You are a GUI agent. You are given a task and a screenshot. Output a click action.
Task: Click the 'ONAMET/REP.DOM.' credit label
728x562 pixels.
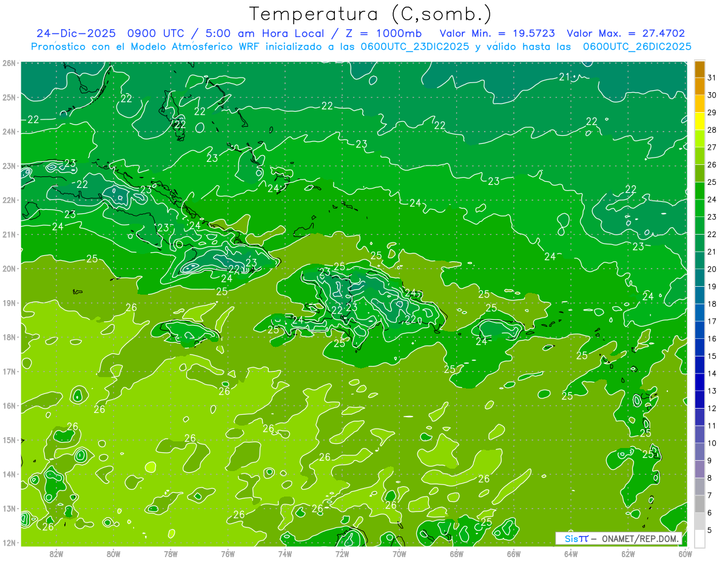tap(641, 538)
